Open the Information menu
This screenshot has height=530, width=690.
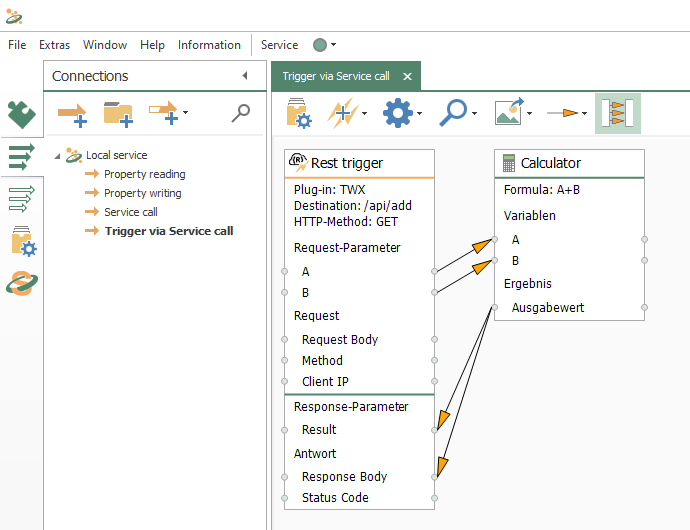209,45
